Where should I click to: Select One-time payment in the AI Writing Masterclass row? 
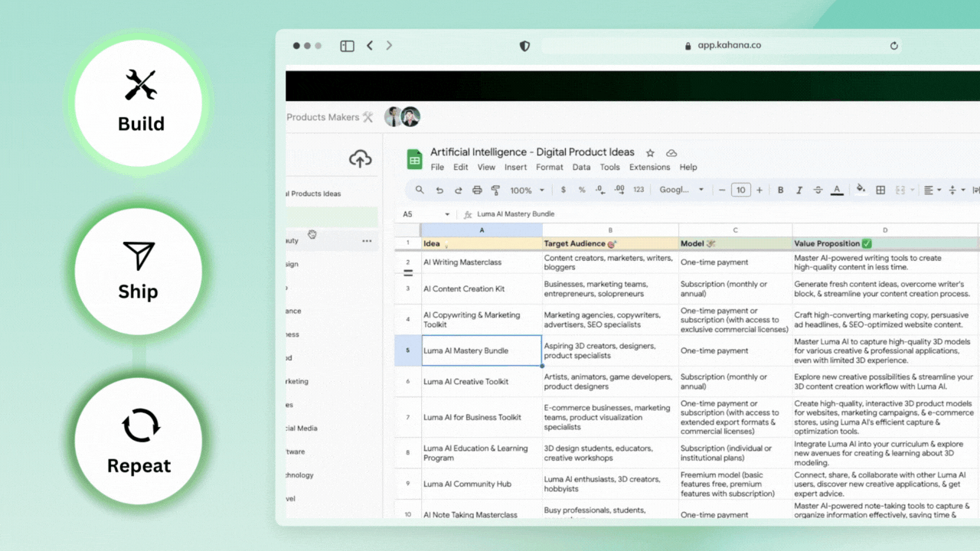pyautogui.click(x=735, y=262)
